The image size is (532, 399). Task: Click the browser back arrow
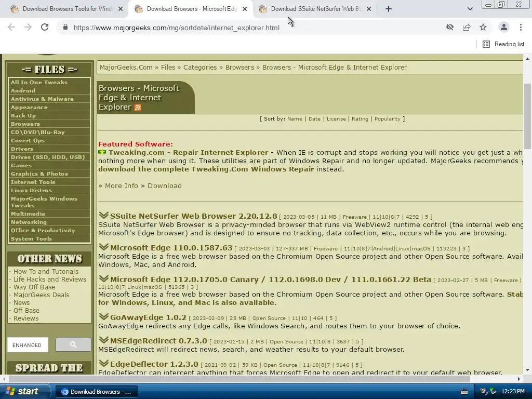click(x=11, y=27)
